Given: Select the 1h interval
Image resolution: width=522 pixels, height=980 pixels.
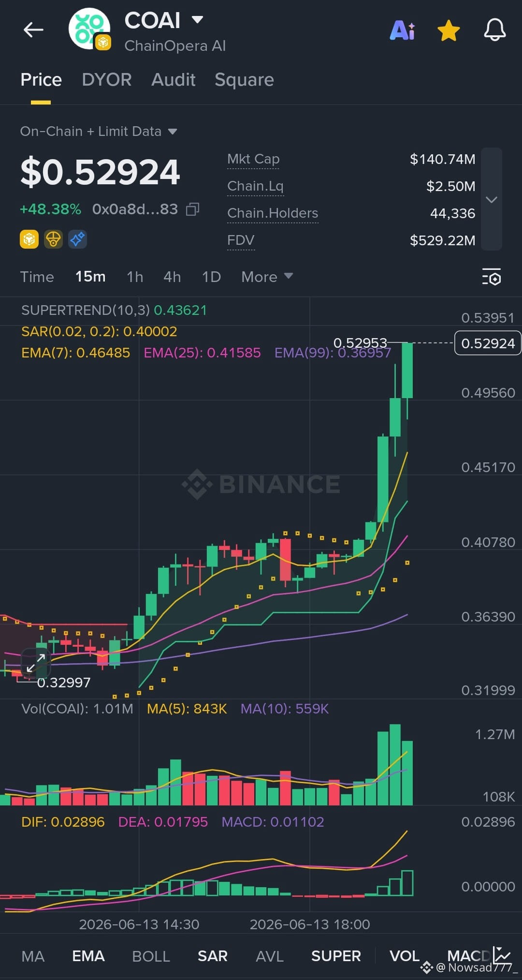Looking at the screenshot, I should tap(135, 277).
